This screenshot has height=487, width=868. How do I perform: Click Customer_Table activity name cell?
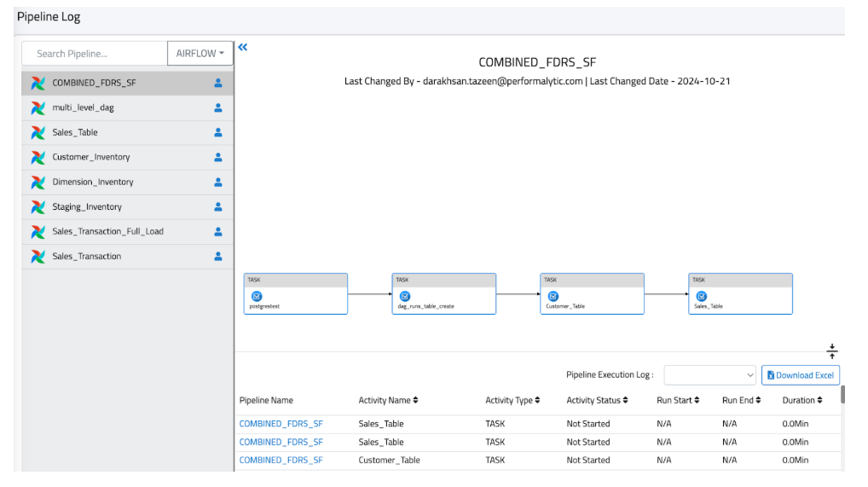point(389,461)
